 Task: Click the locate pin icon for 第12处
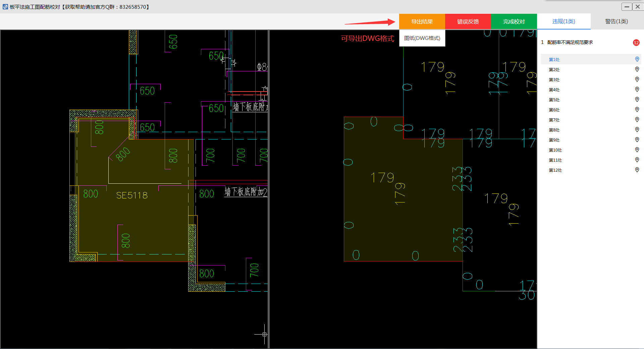637,170
